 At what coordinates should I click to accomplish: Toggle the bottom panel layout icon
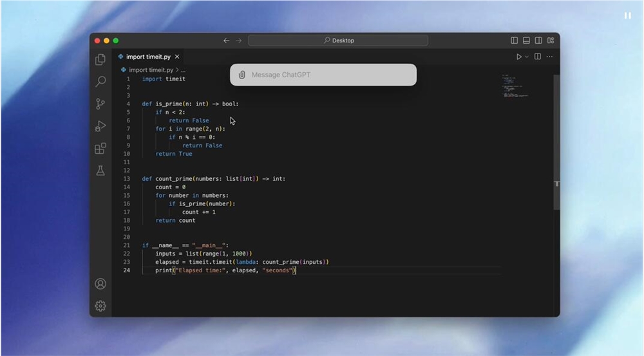526,41
